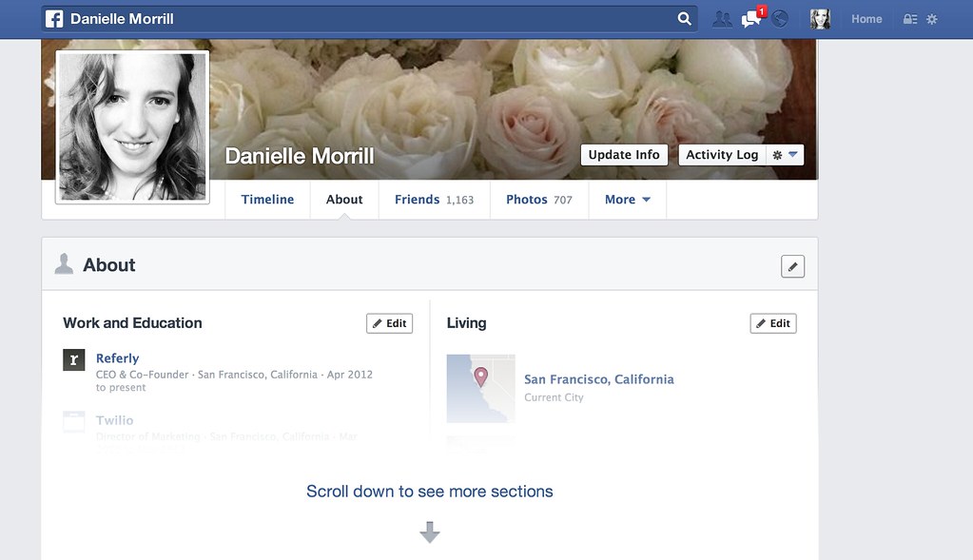This screenshot has width=973, height=560.
Task: Open the friend requests icon
Action: tap(722, 19)
